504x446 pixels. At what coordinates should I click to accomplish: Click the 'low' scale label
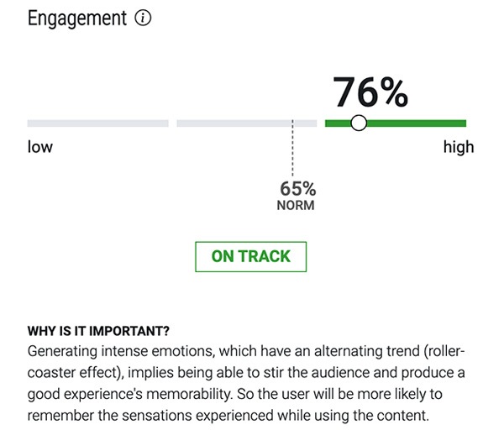tap(40, 147)
